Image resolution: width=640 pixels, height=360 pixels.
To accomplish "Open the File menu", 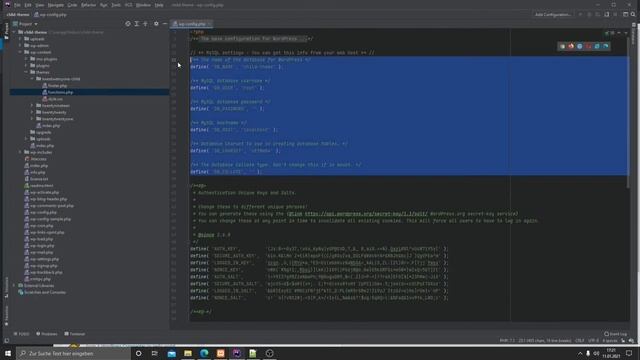I will pyautogui.click(x=17, y=5).
